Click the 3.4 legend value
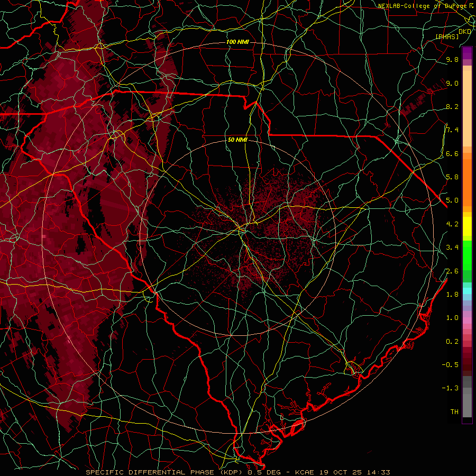 [x=452, y=248]
